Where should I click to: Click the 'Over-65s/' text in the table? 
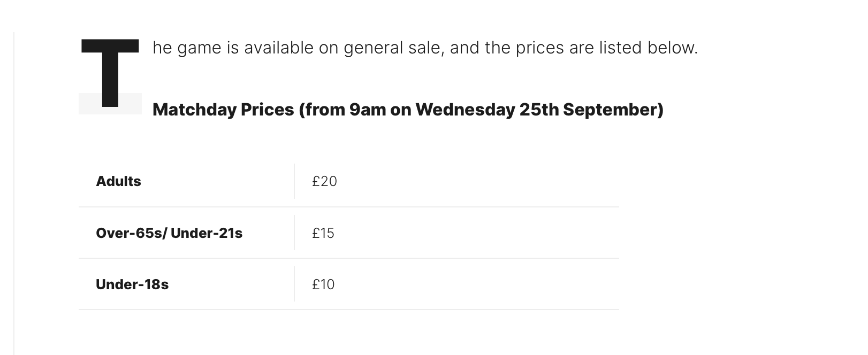132,233
